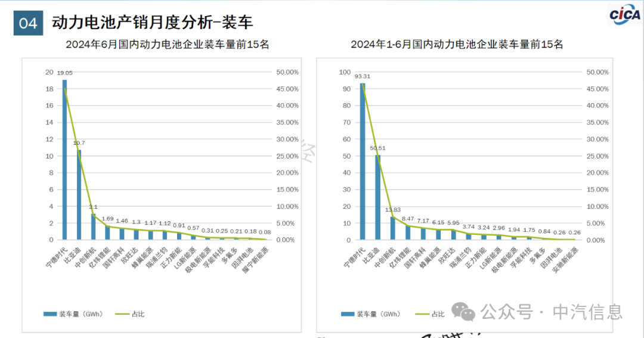This screenshot has height=338, width=644.
Task: Click the data label "7.17"
Action: 423,221
